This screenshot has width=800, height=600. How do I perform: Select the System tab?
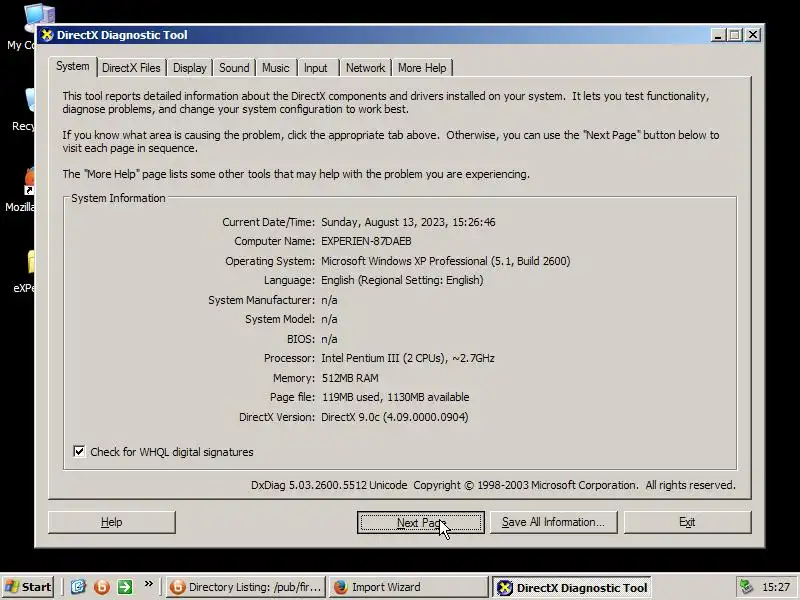(x=72, y=66)
